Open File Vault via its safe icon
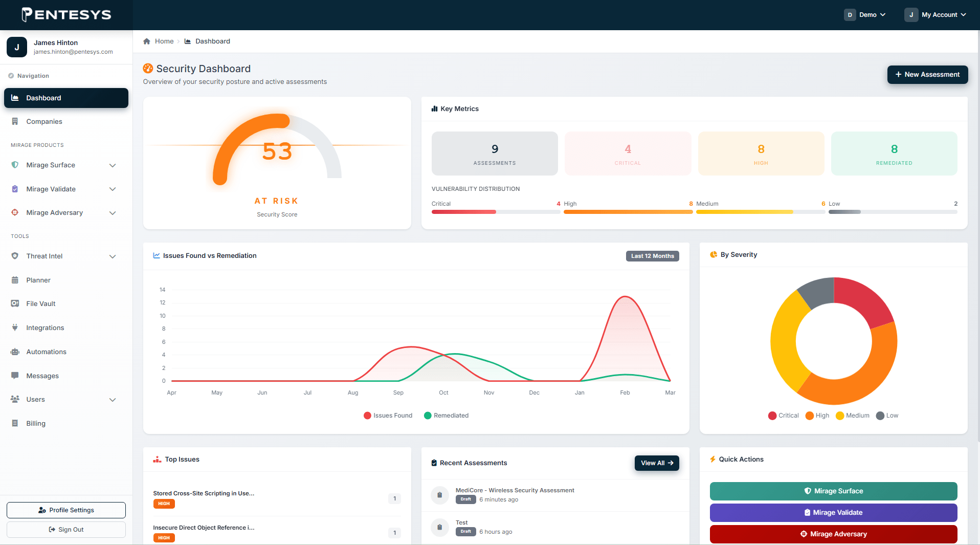The height and width of the screenshot is (545, 980). (x=15, y=303)
